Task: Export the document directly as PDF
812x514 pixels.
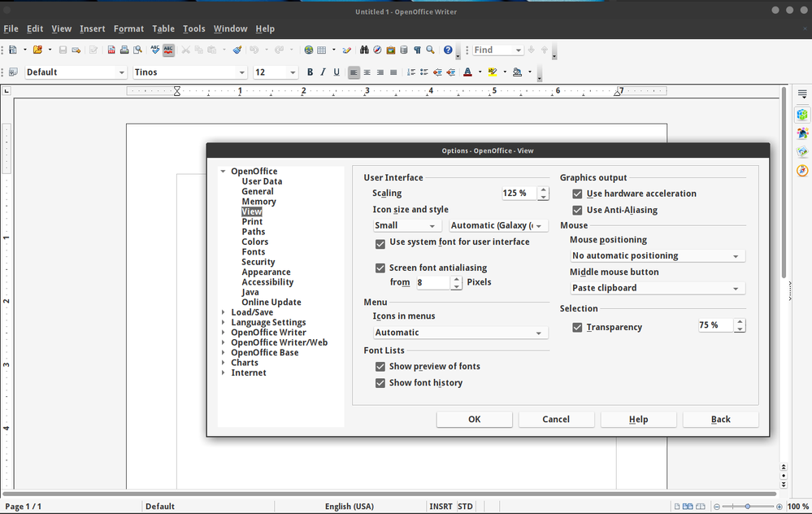Action: [110, 50]
